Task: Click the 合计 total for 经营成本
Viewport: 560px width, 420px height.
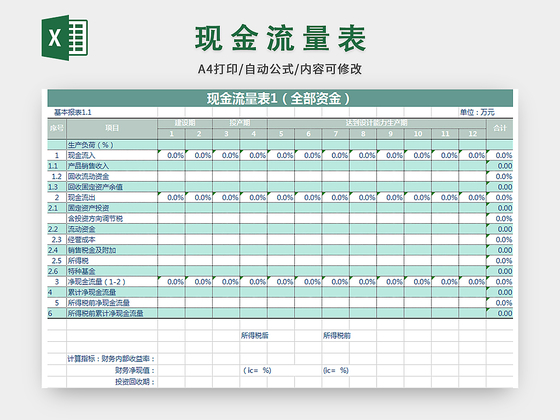Action: tap(504, 240)
